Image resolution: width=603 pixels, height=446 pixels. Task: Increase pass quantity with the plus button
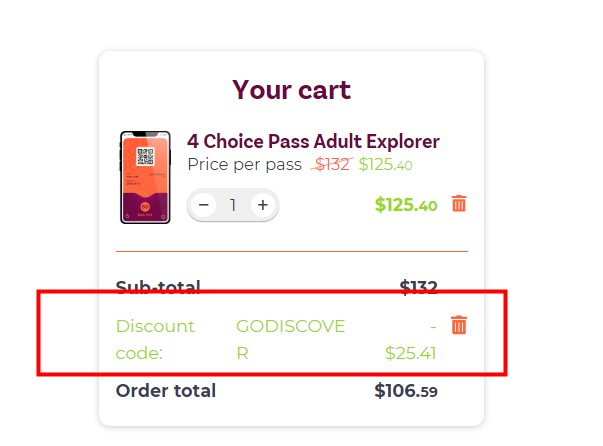263,205
